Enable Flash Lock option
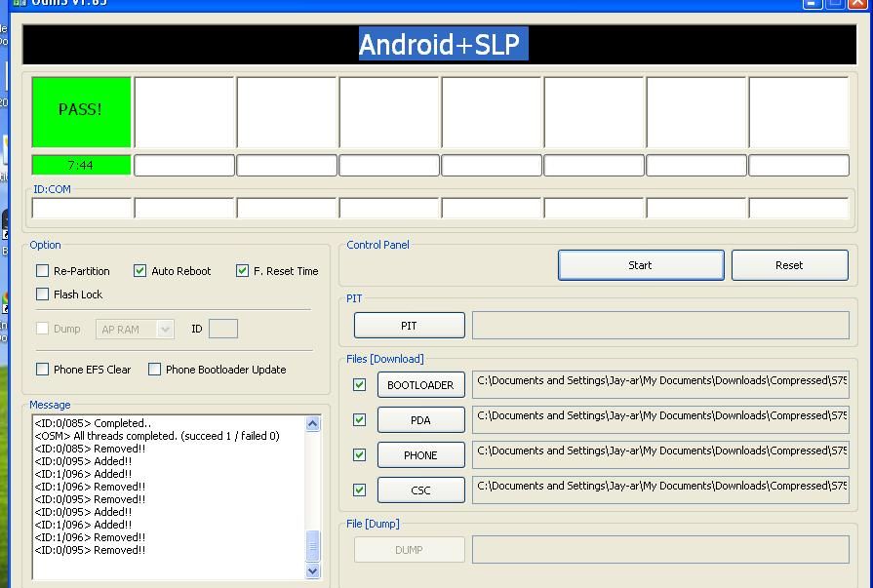 click(x=43, y=294)
